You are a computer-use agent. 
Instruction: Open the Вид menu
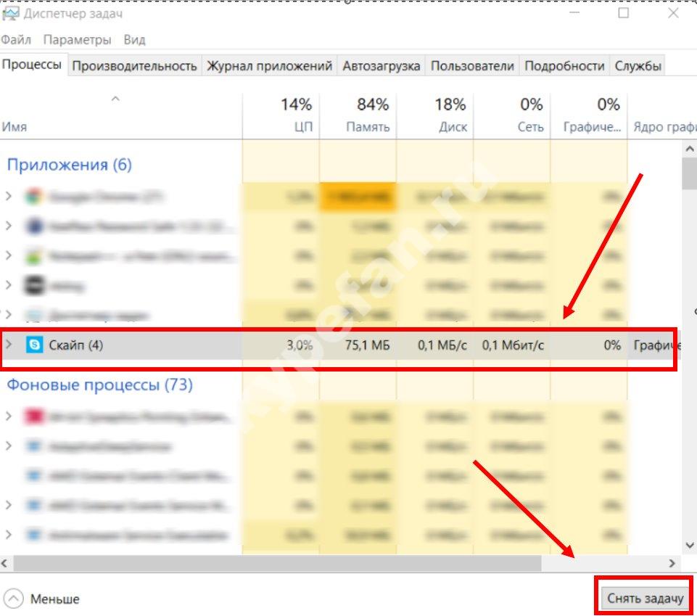click(134, 40)
